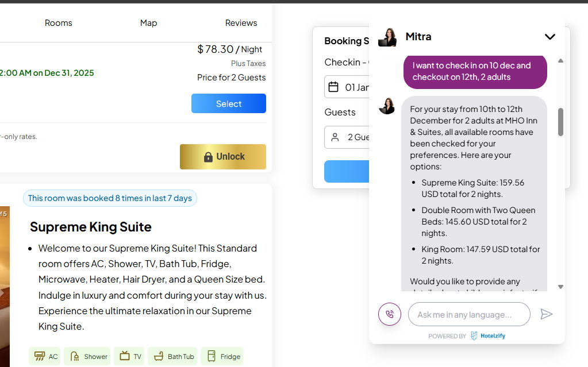Click the gold Unlock button
The width and height of the screenshot is (588, 367).
pyautogui.click(x=223, y=157)
